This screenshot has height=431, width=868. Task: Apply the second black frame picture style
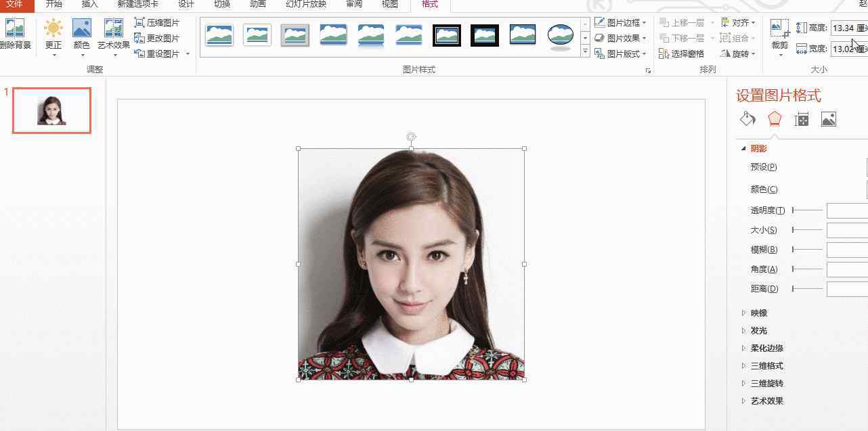(x=485, y=35)
